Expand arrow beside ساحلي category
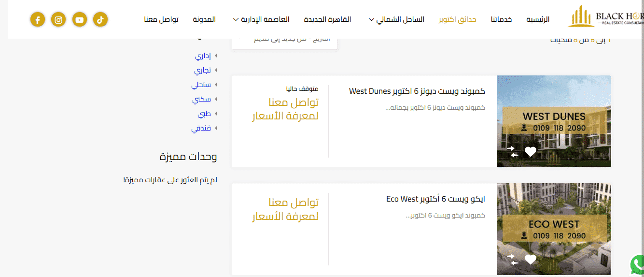The width and height of the screenshot is (644, 277). coord(216,85)
